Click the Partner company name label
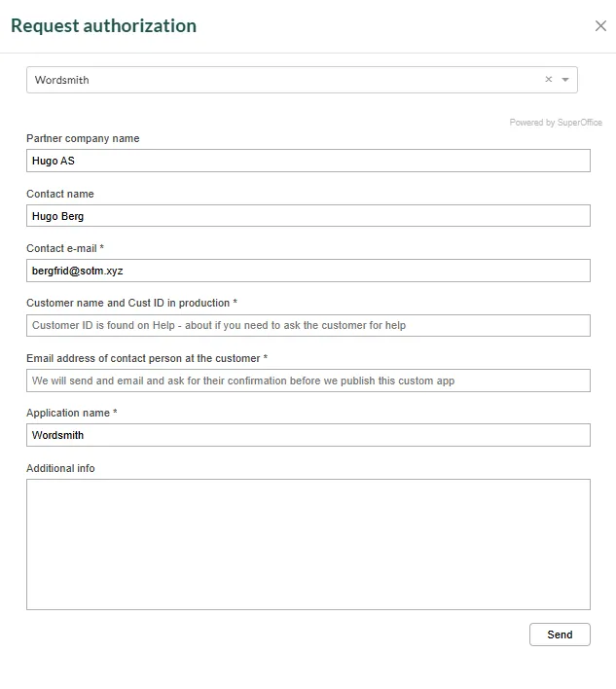Image resolution: width=616 pixels, height=689 pixels. [83, 139]
